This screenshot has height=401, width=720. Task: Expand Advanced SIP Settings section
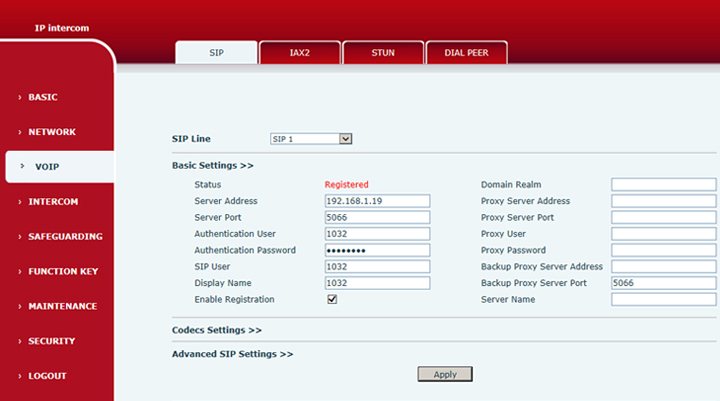pyautogui.click(x=232, y=354)
